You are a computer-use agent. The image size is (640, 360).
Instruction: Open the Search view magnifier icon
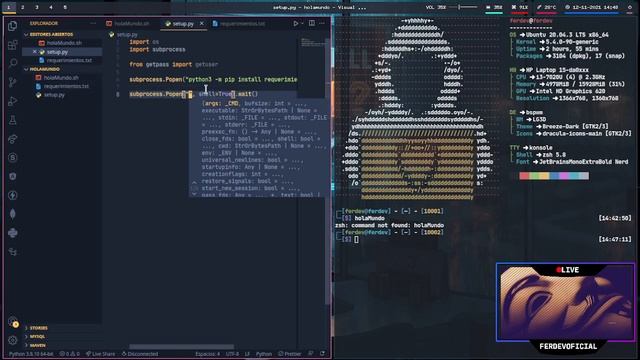tap(13, 63)
